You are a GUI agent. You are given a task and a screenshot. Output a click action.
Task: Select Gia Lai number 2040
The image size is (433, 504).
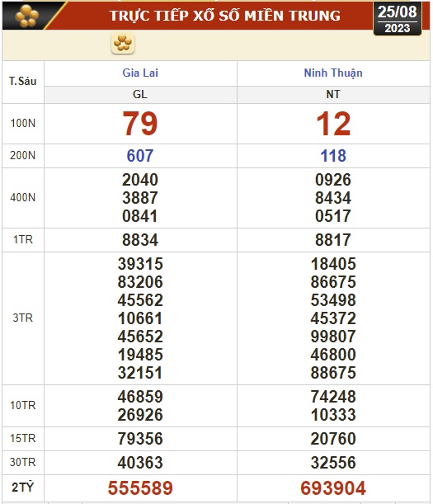tap(140, 180)
